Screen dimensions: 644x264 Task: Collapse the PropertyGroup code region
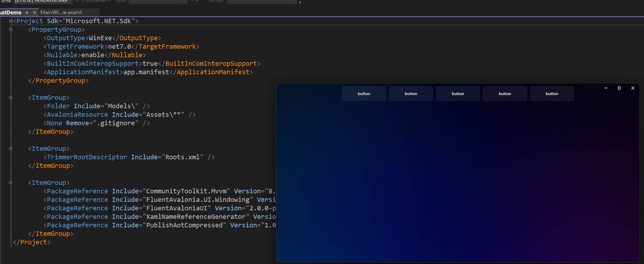[10, 29]
